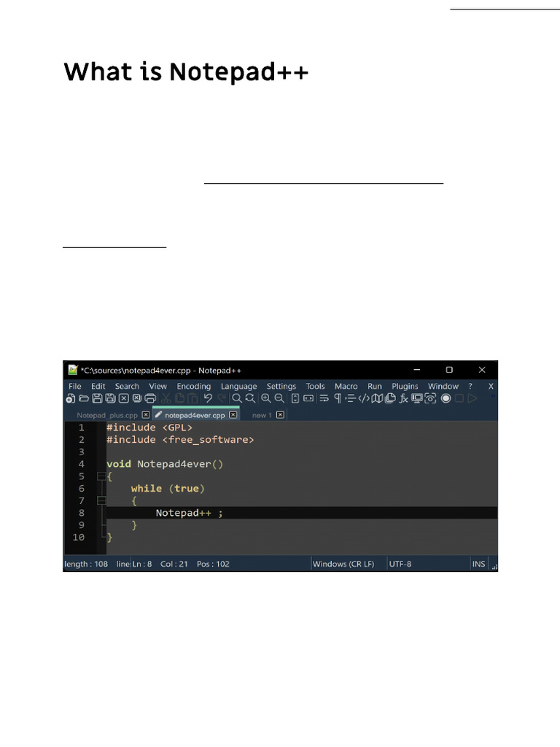Click the X at the menu bar end
560x747 pixels.
(491, 387)
